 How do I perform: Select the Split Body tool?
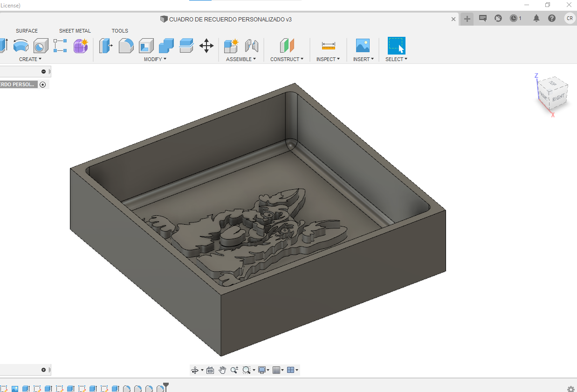pyautogui.click(x=186, y=46)
